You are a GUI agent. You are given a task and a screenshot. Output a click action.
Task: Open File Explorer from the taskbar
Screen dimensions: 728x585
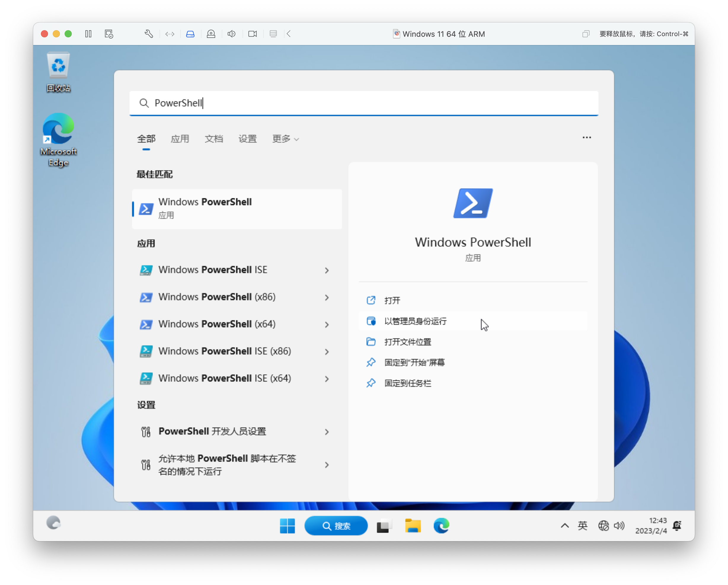413,526
